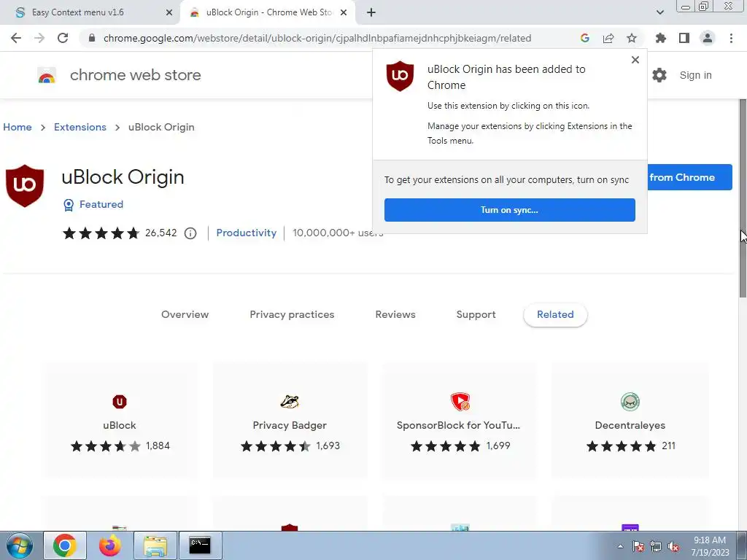
Task: Click the uBlock card title text
Action: tap(120, 425)
